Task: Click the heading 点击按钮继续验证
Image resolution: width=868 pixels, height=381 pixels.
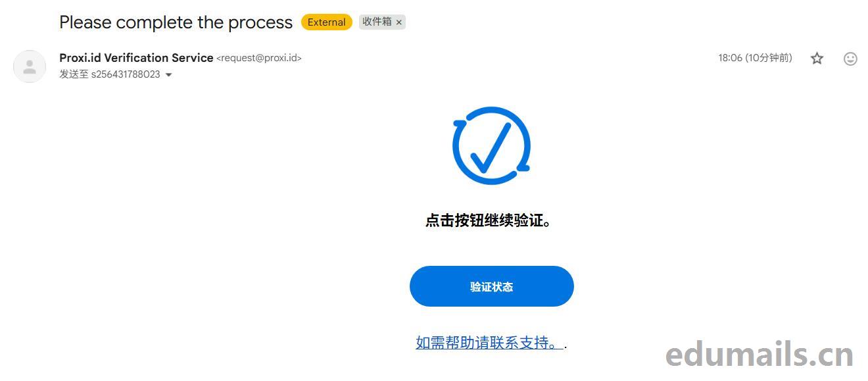Action: point(489,220)
